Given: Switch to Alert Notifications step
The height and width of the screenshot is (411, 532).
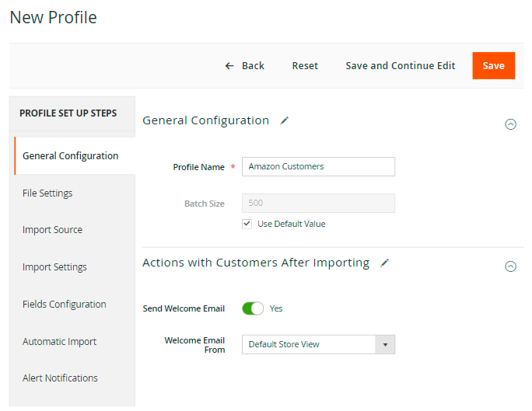Looking at the screenshot, I should [60, 378].
